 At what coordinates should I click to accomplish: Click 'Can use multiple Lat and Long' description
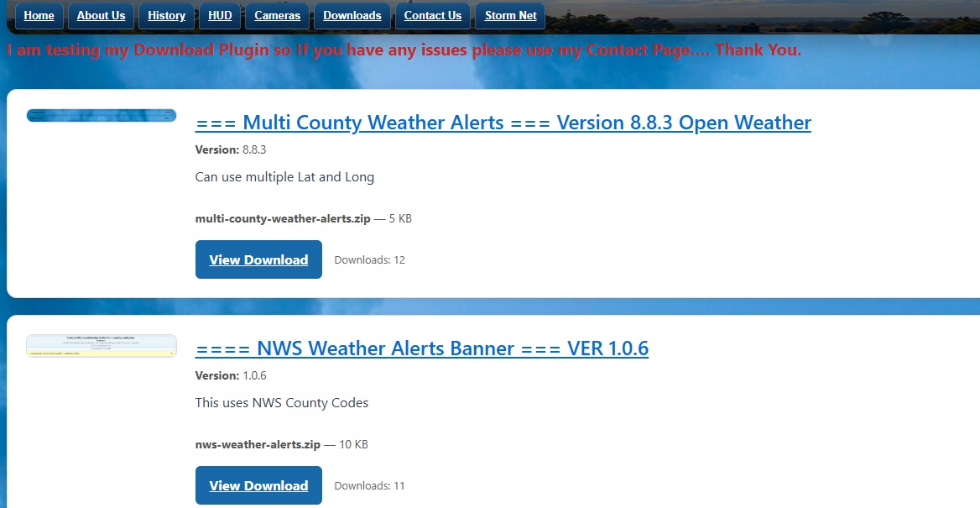click(x=284, y=177)
